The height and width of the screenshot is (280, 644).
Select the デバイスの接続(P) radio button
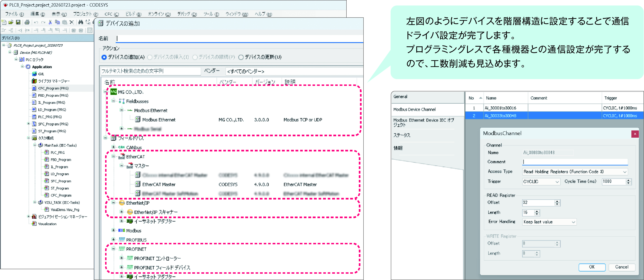(x=195, y=57)
